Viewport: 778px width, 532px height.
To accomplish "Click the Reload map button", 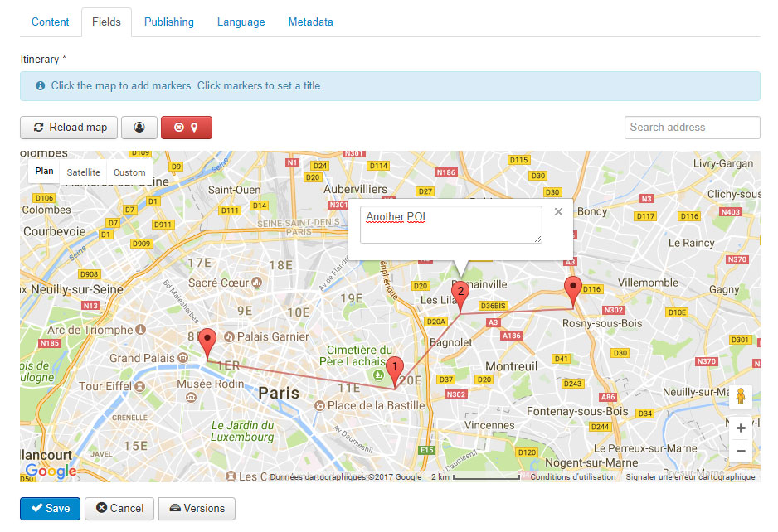I will pos(69,128).
